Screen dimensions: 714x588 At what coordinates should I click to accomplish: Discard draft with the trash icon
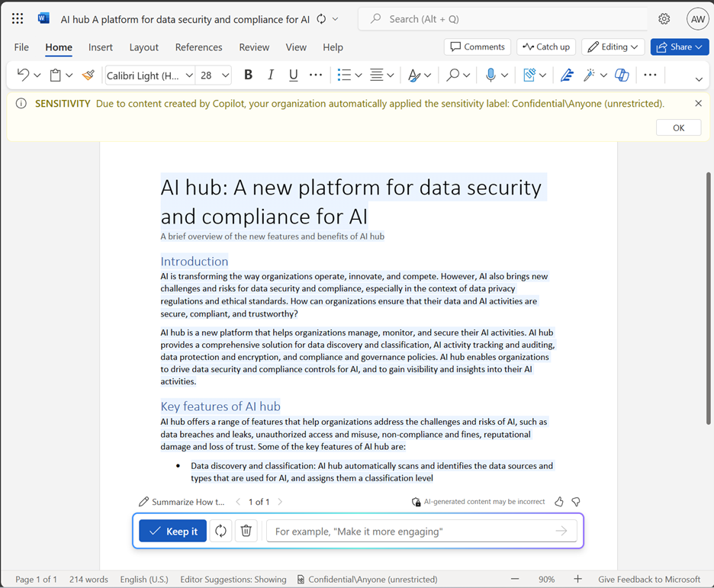click(246, 531)
